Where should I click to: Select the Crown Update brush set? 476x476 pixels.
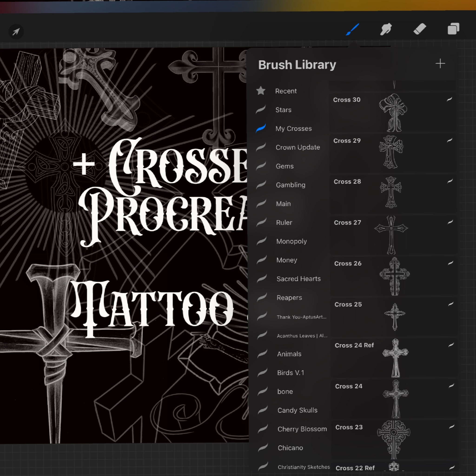[298, 147]
